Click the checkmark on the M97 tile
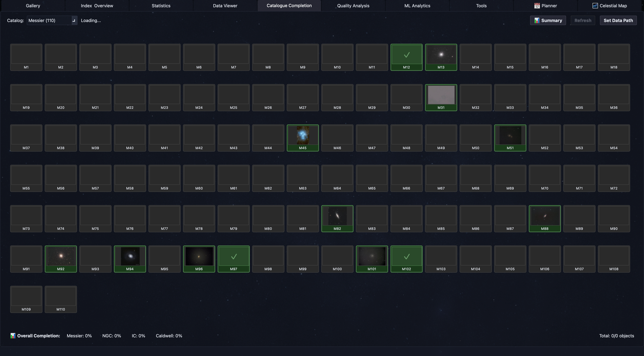 [234, 256]
